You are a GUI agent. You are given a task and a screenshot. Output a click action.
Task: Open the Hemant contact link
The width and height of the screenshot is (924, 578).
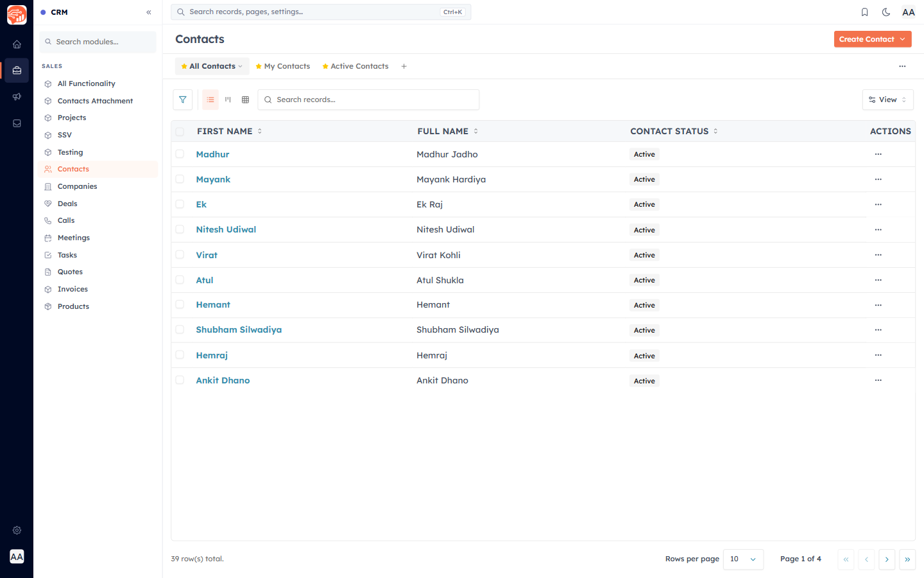(x=213, y=304)
